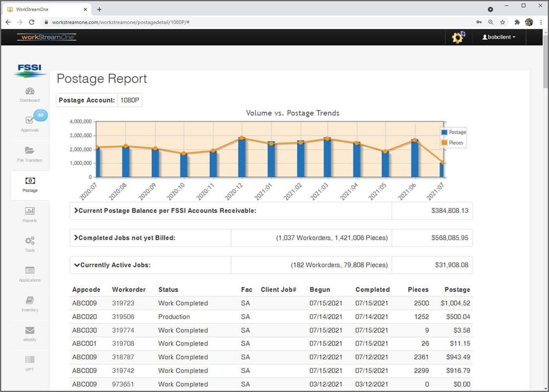
Task: Open the bobclient account dropdown
Action: pyautogui.click(x=499, y=37)
